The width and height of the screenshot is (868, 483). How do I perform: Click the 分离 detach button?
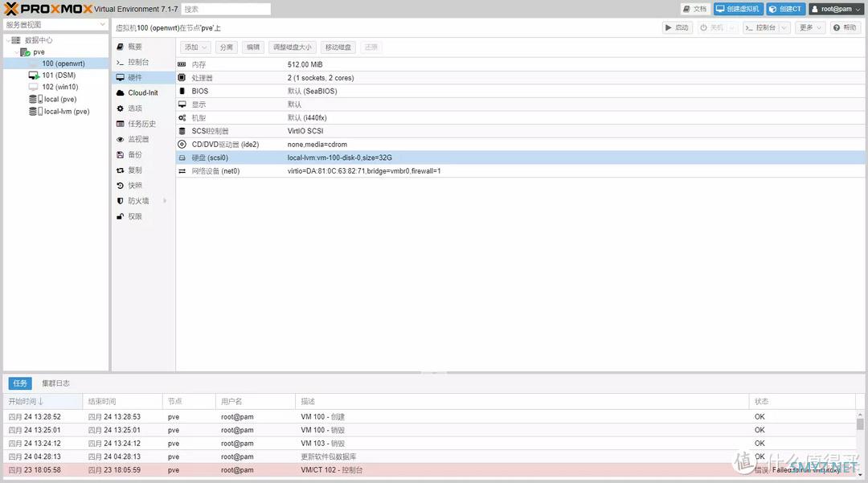pyautogui.click(x=227, y=47)
